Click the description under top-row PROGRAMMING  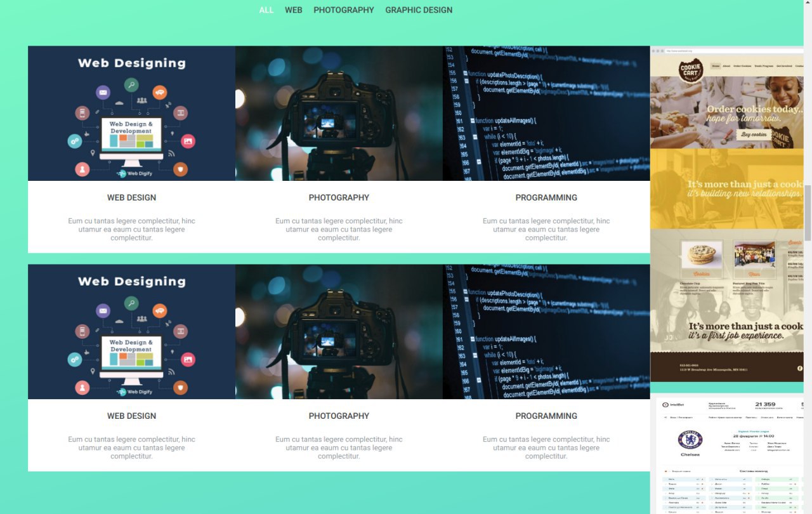(x=546, y=229)
